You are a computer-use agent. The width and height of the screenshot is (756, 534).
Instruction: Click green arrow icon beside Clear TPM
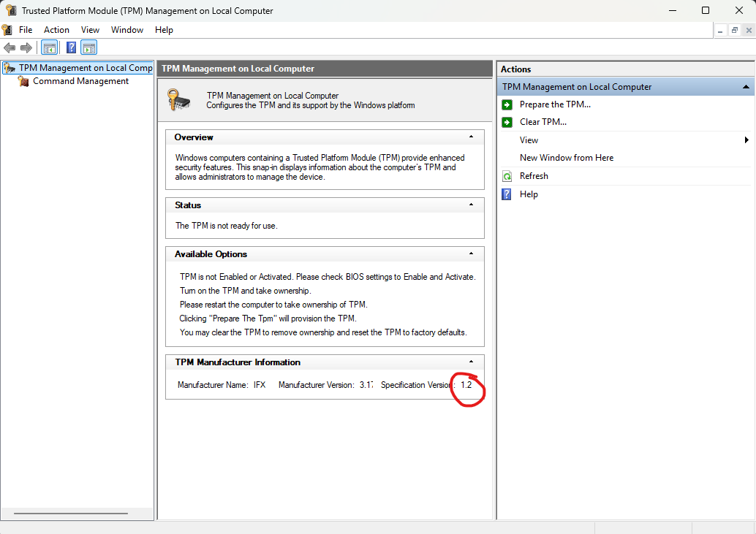coord(507,122)
